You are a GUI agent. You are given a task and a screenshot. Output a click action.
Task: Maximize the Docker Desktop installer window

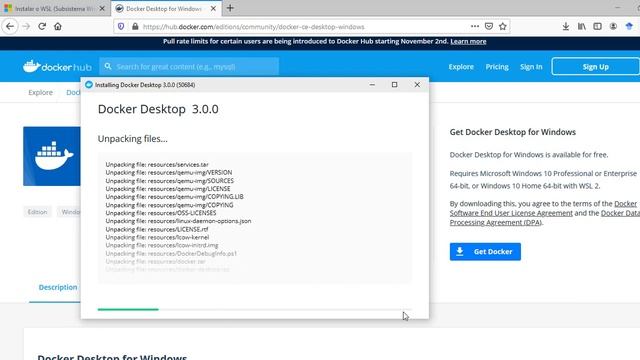click(394, 84)
